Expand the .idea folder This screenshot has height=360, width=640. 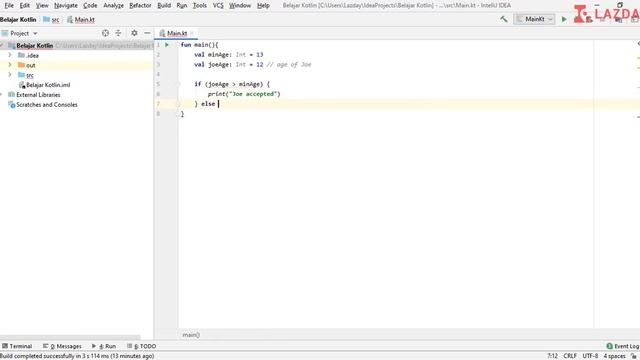(x=10, y=55)
